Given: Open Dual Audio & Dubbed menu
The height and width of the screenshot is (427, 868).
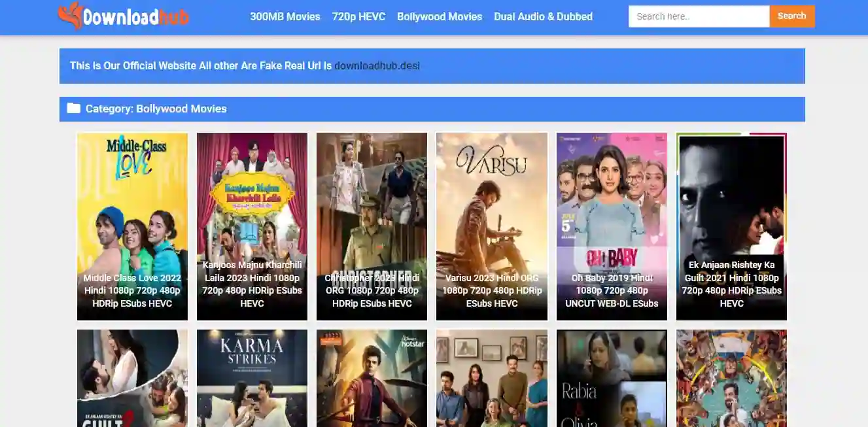Looking at the screenshot, I should coord(543,16).
